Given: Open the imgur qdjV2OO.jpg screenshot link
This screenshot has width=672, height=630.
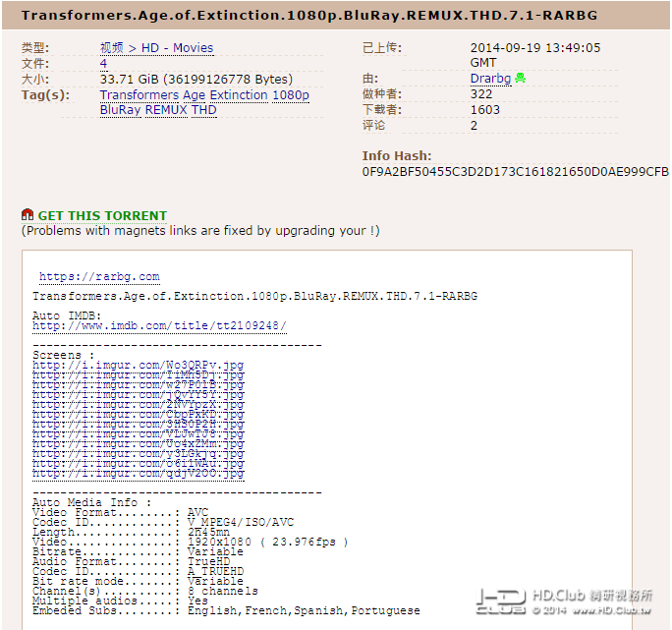Looking at the screenshot, I should click(138, 474).
